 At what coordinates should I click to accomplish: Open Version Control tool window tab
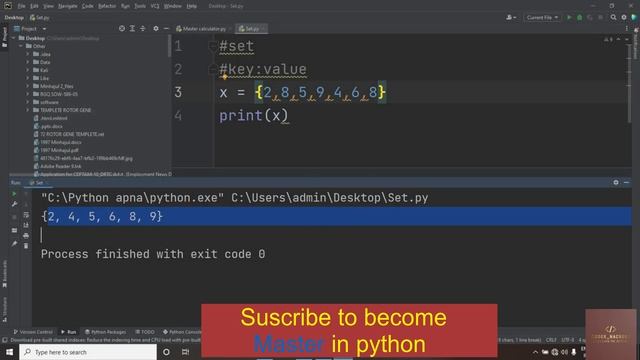click(x=33, y=332)
